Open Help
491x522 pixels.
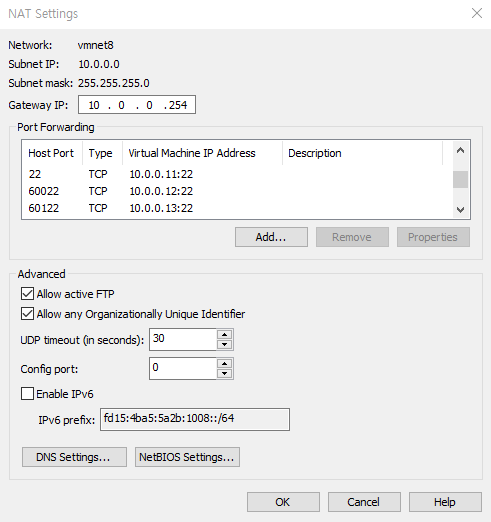tap(445, 502)
